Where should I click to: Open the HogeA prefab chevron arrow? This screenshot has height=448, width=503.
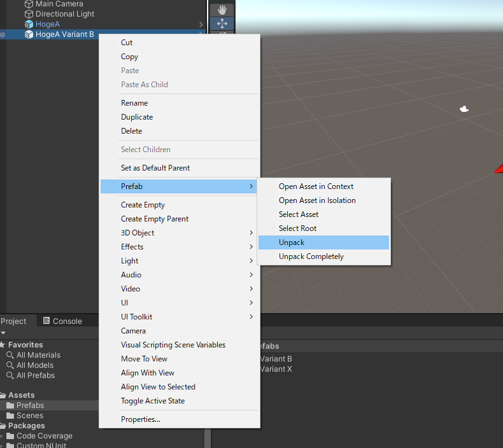pos(201,24)
